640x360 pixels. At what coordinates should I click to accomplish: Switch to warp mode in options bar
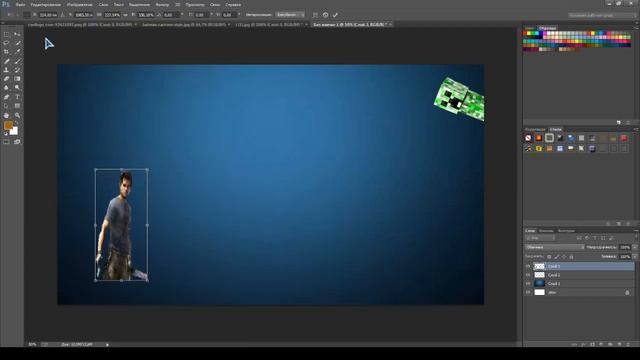tap(315, 15)
